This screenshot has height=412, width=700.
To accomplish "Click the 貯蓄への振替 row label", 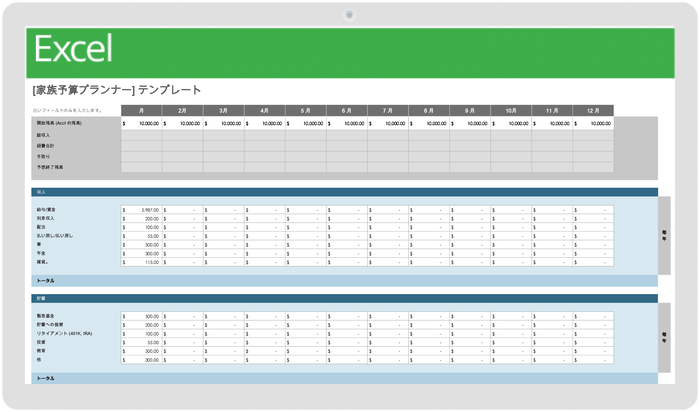I will [x=50, y=325].
